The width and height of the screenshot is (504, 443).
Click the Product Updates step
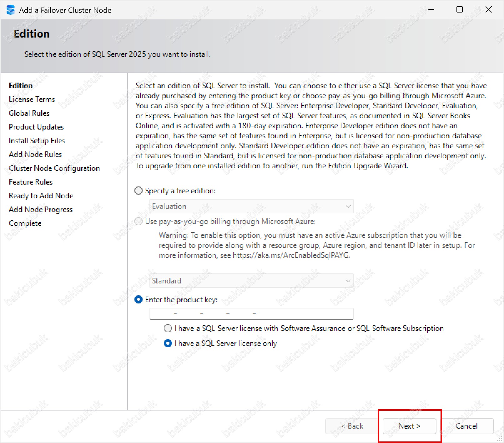point(36,127)
